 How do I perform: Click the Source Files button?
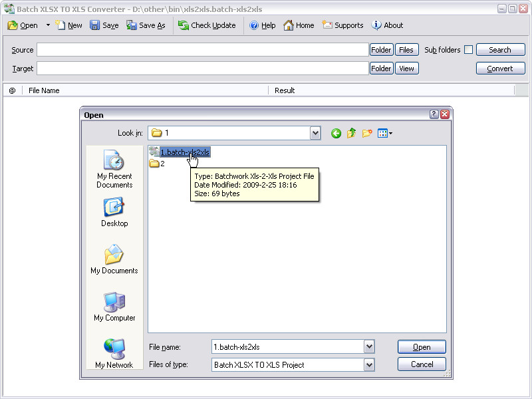[406, 50]
